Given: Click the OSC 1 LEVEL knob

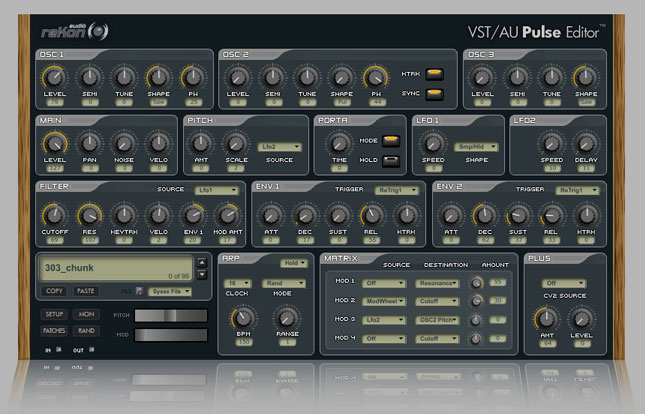Looking at the screenshot, I should (54, 77).
